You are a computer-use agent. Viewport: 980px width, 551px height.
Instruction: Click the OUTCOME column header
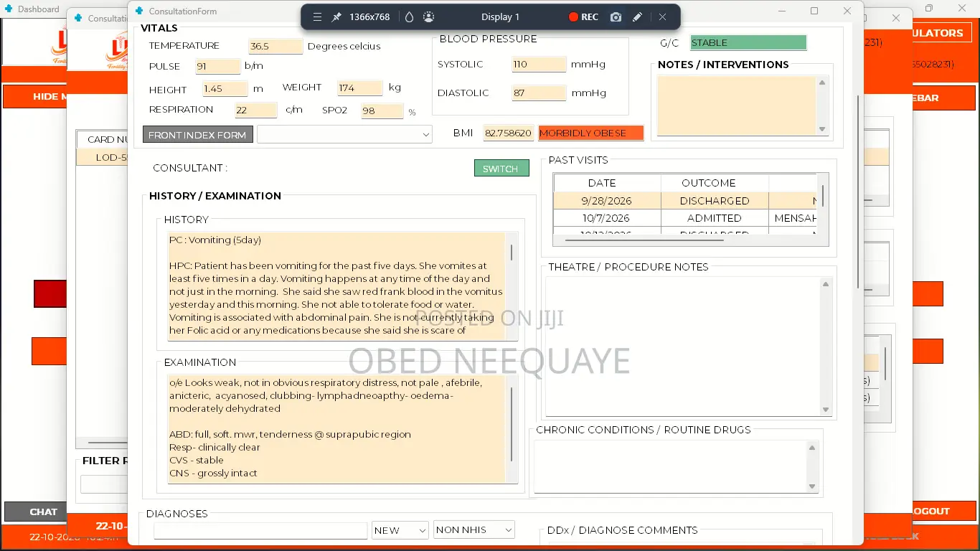pyautogui.click(x=709, y=183)
